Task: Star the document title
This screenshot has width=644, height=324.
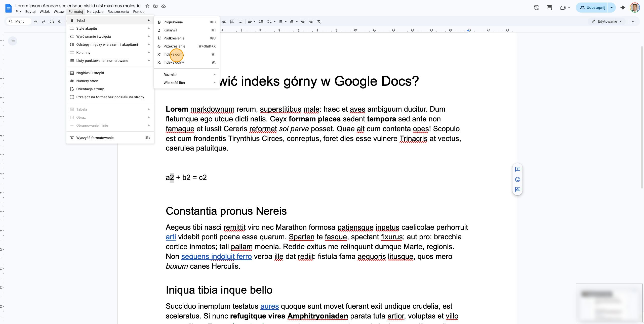Action: pyautogui.click(x=147, y=6)
